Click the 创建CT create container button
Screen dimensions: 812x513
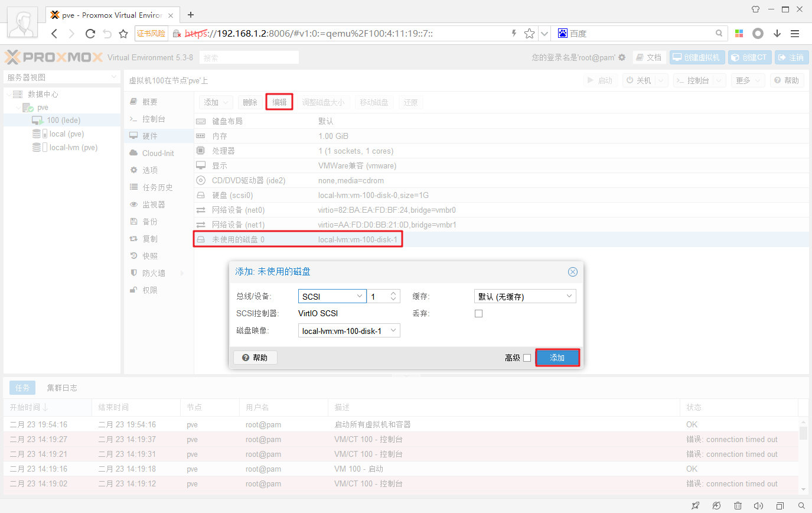(x=749, y=57)
